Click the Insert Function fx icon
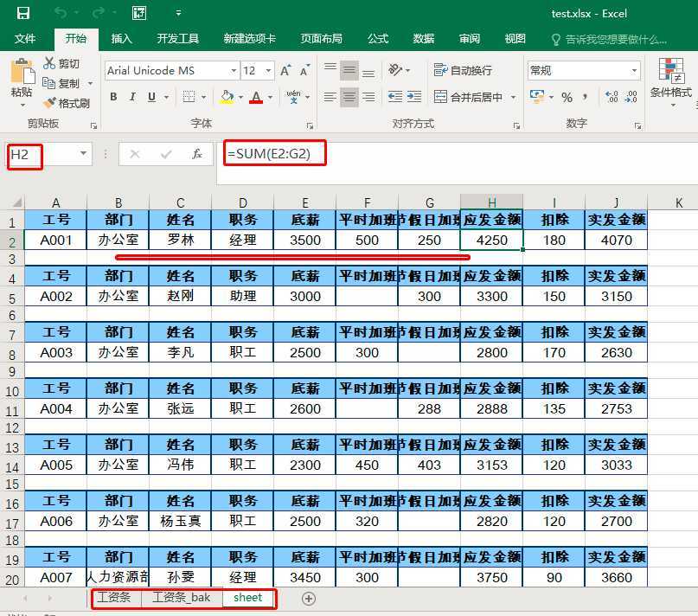698x616 pixels. 197,154
